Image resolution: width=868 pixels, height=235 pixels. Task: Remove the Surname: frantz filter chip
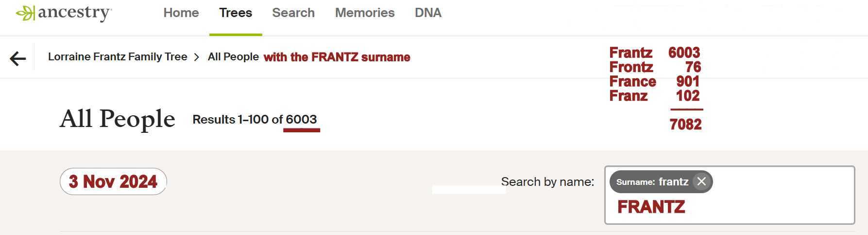[x=701, y=181]
